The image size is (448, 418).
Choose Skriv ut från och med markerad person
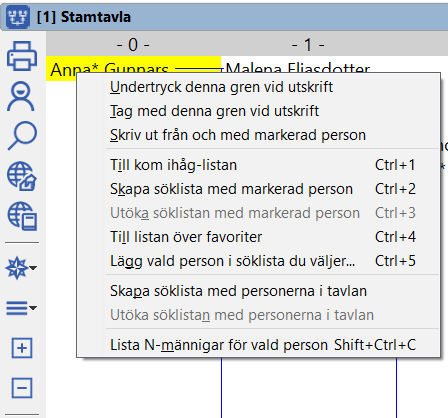pos(258,135)
